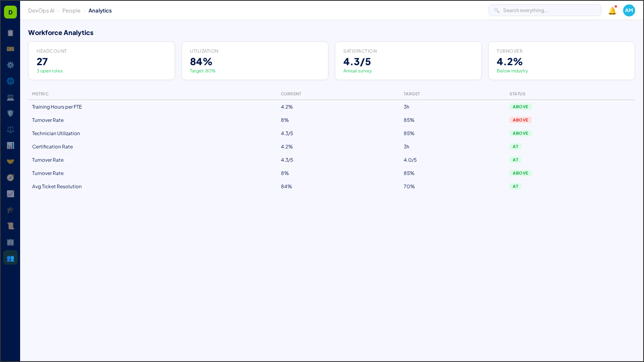Select the gear settings icon in sidebar
Viewport: 644px width, 362px height.
point(10,65)
